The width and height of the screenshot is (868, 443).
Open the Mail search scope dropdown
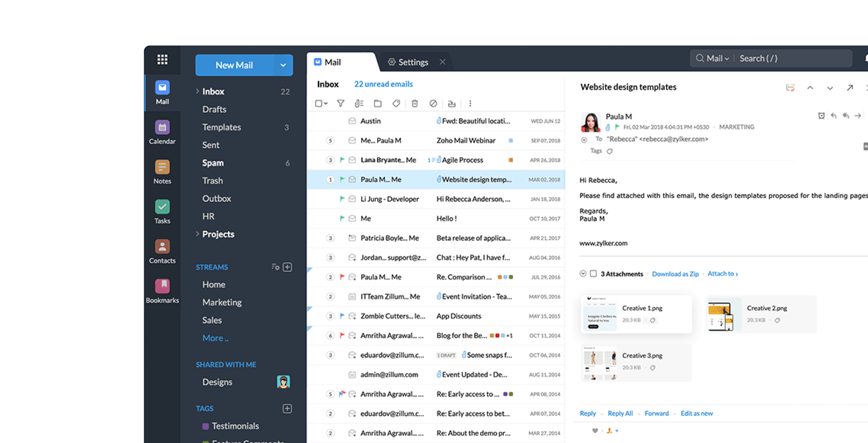coord(718,59)
